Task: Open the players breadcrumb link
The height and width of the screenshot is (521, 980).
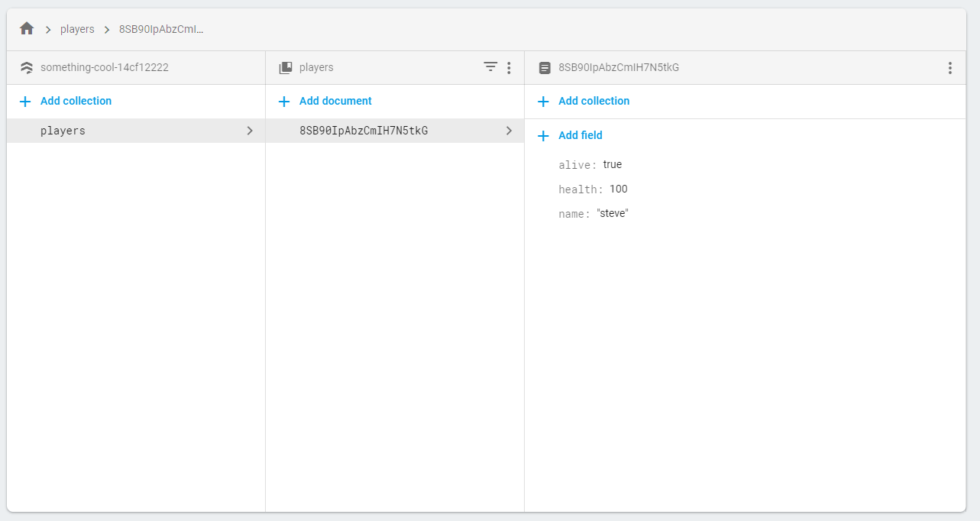Action: tap(77, 28)
